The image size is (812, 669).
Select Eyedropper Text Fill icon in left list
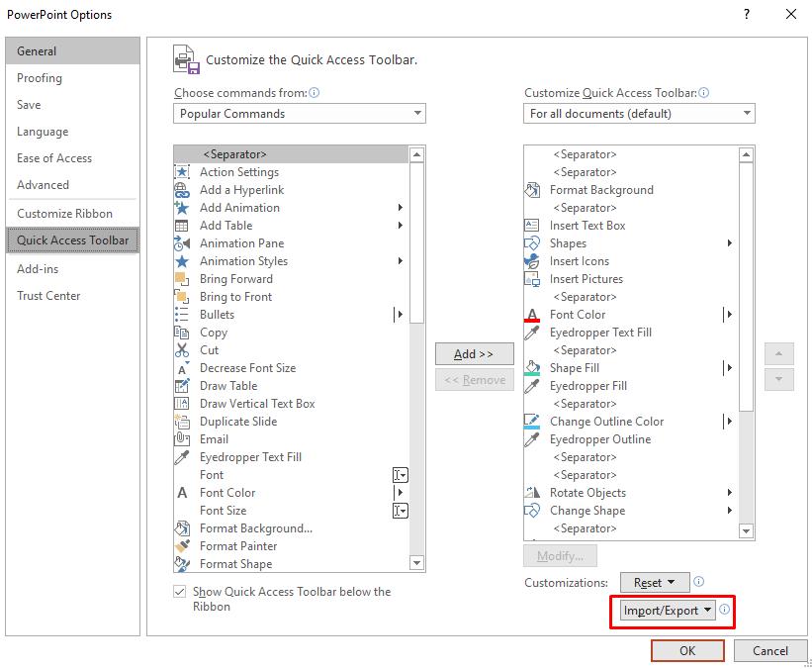click(182, 457)
